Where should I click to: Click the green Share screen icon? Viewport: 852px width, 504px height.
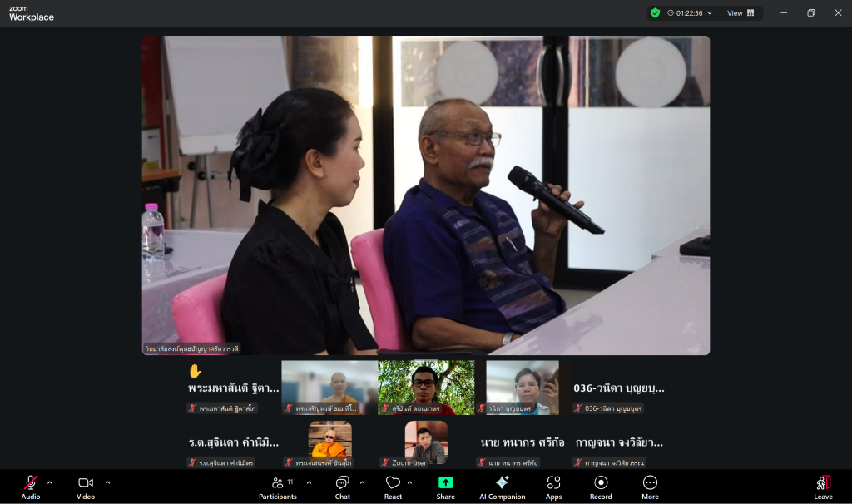(x=445, y=482)
